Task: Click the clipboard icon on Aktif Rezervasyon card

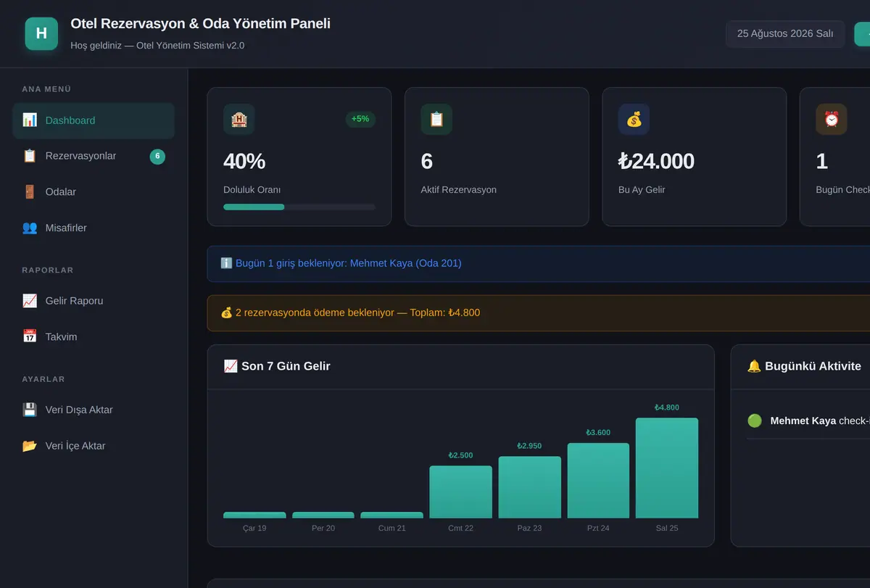Action: pyautogui.click(x=436, y=120)
